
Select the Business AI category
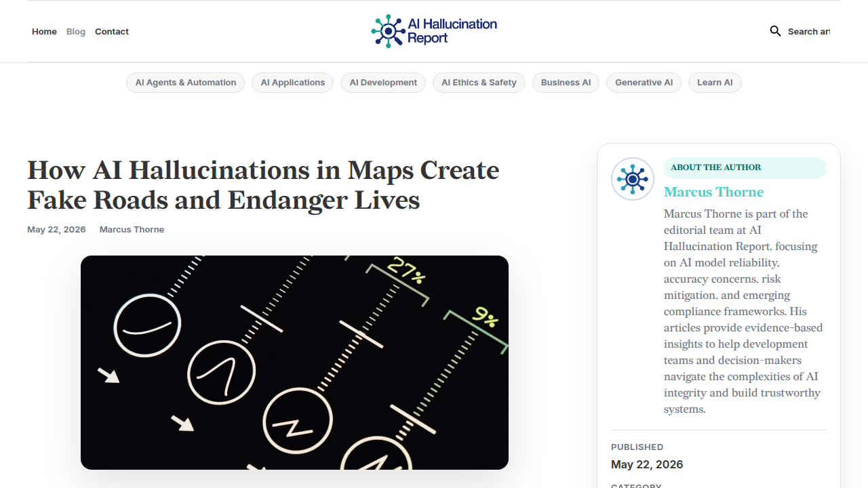(x=566, y=83)
